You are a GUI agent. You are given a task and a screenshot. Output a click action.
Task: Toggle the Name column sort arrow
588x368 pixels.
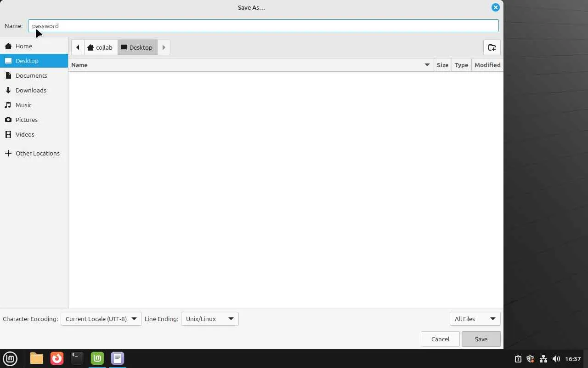pos(427,65)
